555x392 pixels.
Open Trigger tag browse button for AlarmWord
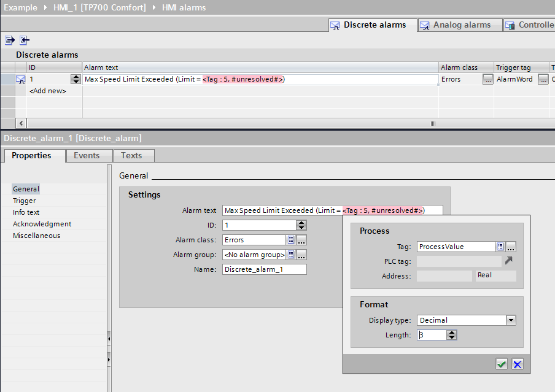click(x=543, y=79)
